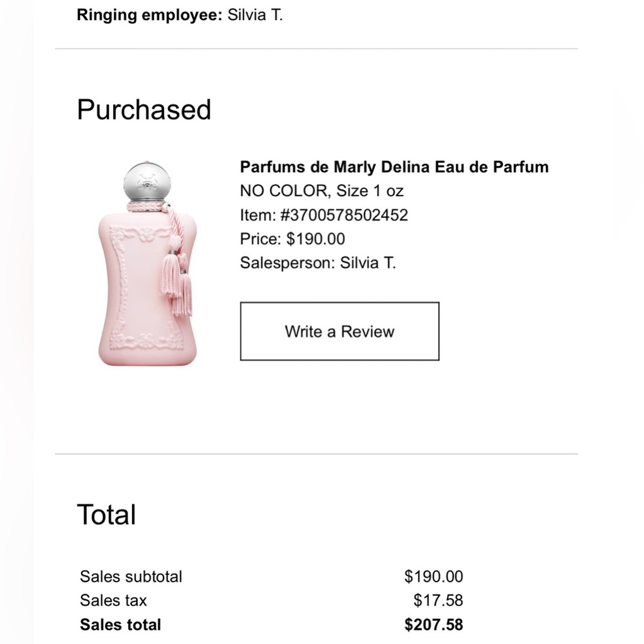Viewport: 644px width, 644px height.
Task: Click the Salesperson: Silvia T. line
Action: (x=317, y=263)
